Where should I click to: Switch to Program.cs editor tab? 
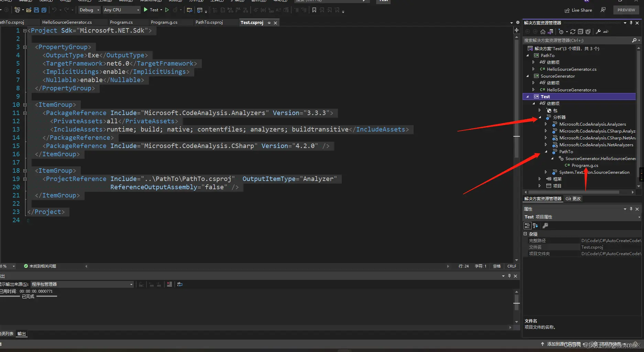click(x=121, y=22)
